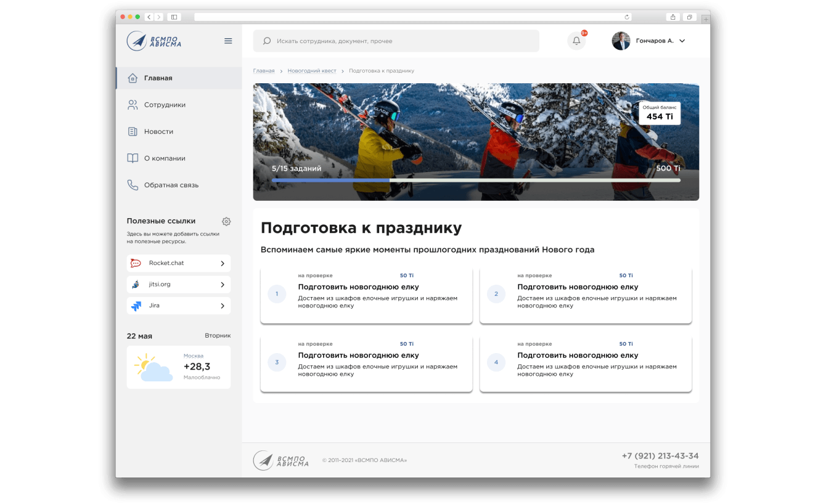The height and width of the screenshot is (504, 826).
Task: Open Главная in the left sidebar
Action: click(x=179, y=78)
